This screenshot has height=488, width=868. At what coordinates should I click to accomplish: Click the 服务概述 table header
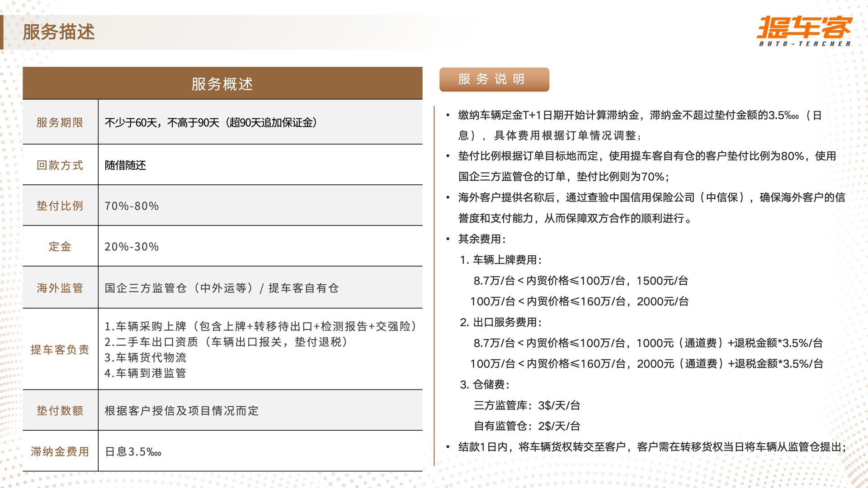coord(222,84)
